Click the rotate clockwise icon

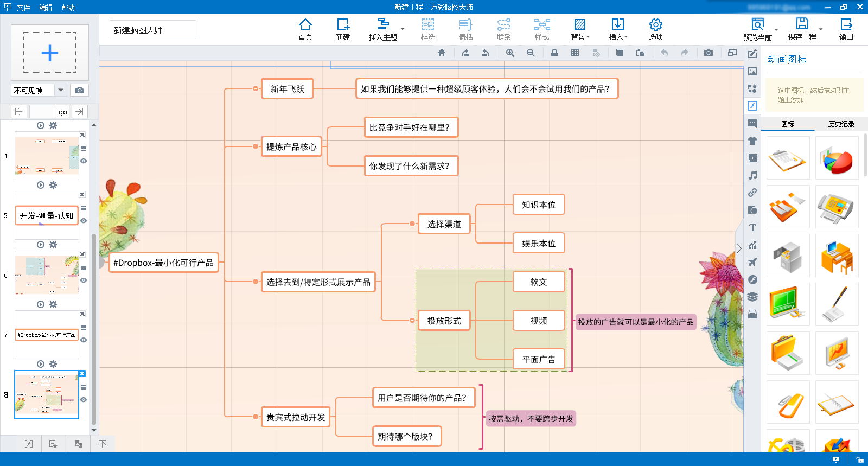coord(465,53)
